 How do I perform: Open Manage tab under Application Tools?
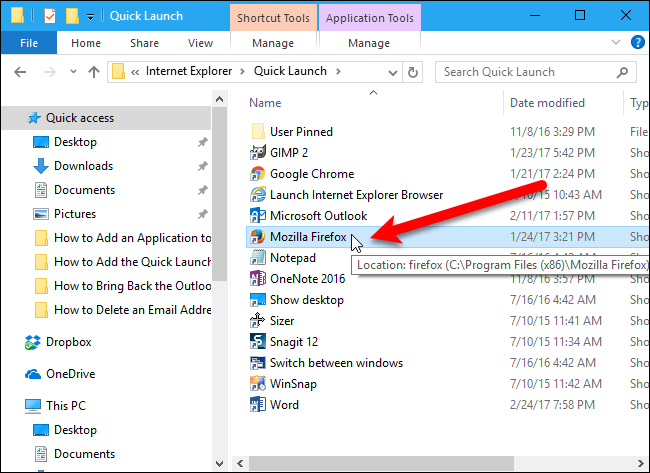click(x=369, y=43)
